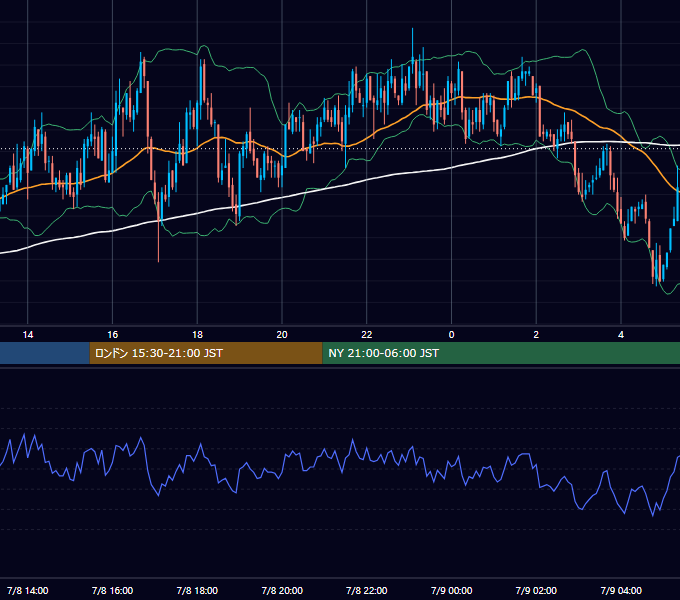
Task: Click the 7/8 22:00 oscillator time label
Action: [x=367, y=590]
